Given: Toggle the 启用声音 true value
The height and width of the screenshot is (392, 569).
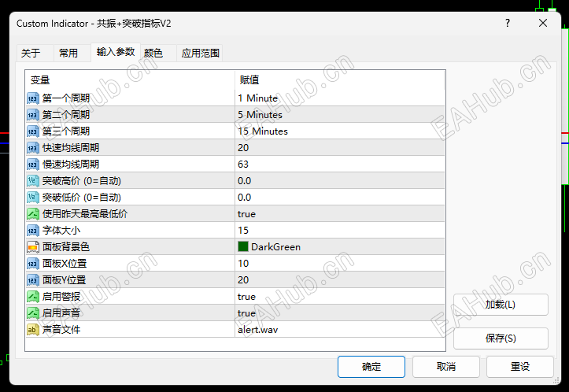Looking at the screenshot, I should click(x=340, y=312).
